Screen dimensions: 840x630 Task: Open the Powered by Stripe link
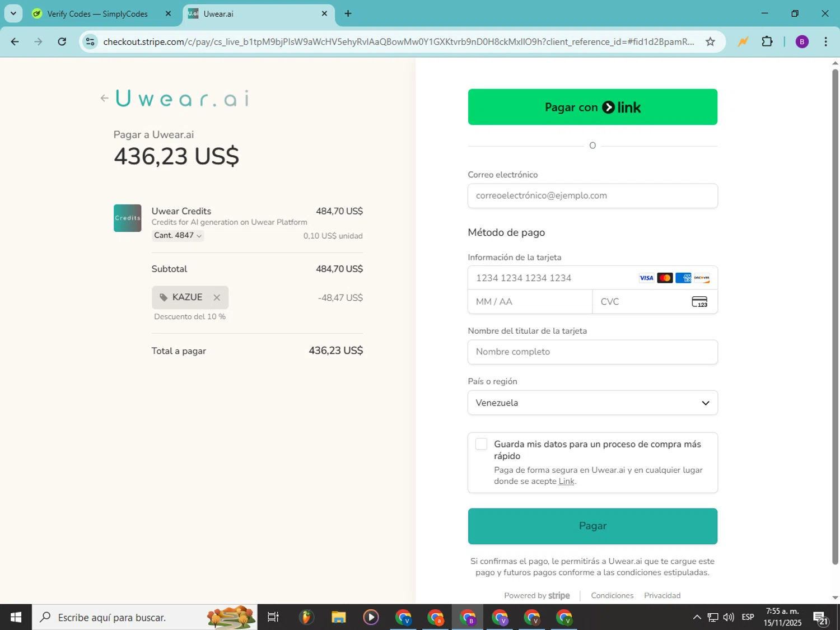coord(536,596)
